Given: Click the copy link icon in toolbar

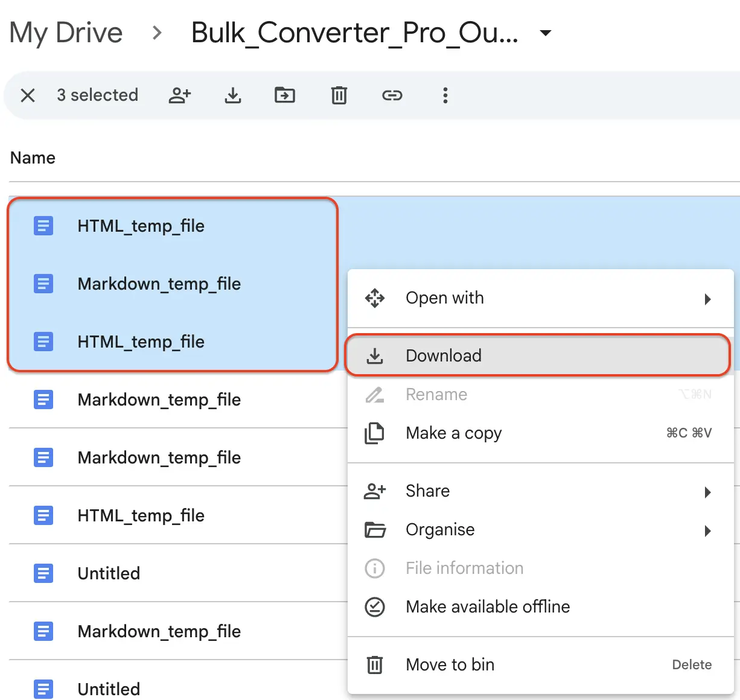Looking at the screenshot, I should (x=392, y=95).
